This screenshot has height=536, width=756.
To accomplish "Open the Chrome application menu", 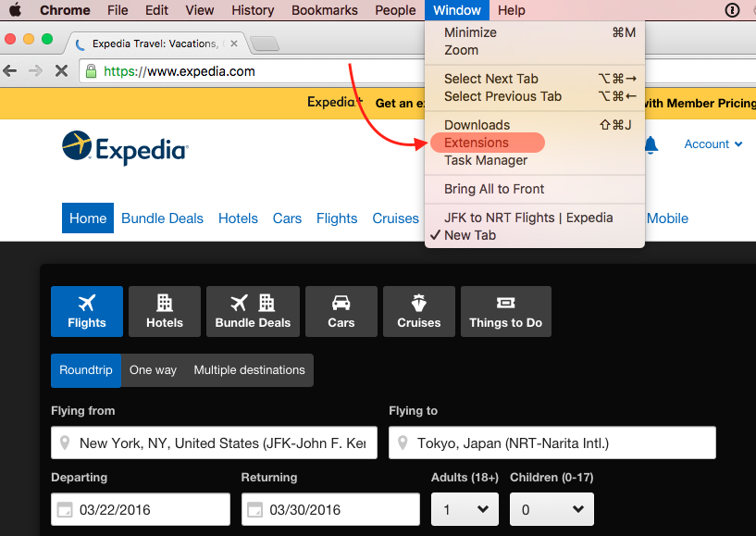I will 65,10.
